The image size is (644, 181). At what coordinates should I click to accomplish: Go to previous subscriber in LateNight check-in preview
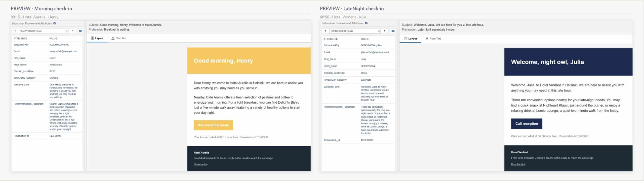point(325,31)
